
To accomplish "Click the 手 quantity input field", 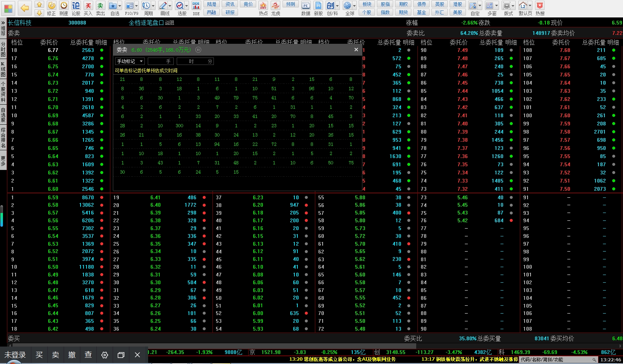I will [161, 61].
